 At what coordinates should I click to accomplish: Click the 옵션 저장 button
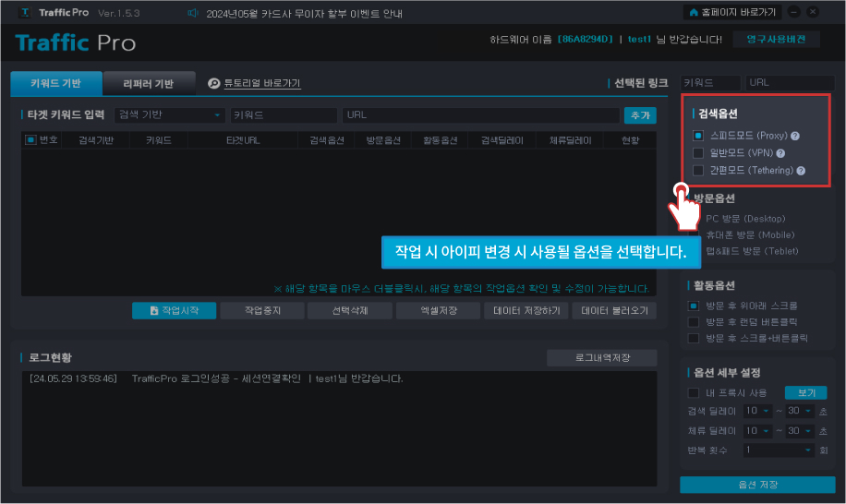point(757,485)
